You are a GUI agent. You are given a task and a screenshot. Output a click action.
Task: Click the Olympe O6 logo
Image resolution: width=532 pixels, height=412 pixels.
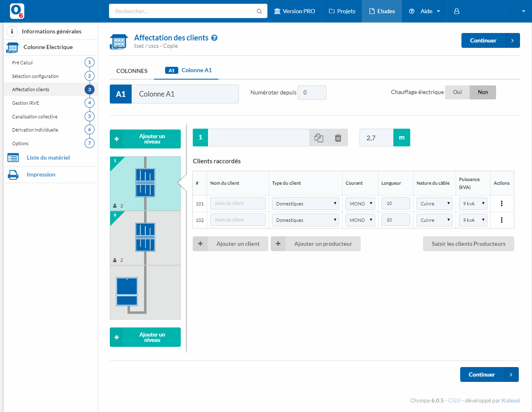pyautogui.click(x=17, y=11)
